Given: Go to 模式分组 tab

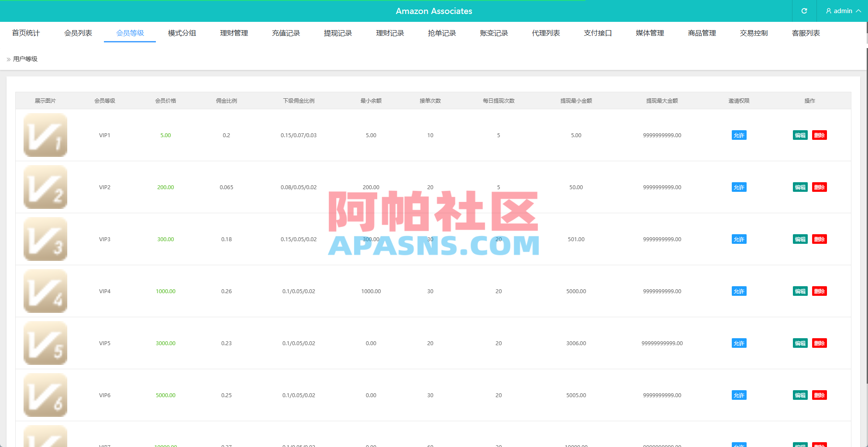Looking at the screenshot, I should pyautogui.click(x=182, y=33).
